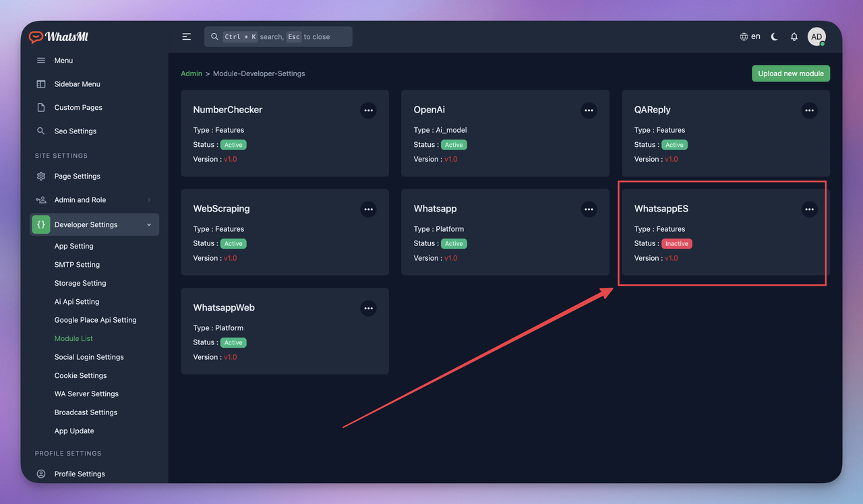Image resolution: width=863 pixels, height=504 pixels.
Task: Open options menu for OpenAi module
Action: [589, 111]
